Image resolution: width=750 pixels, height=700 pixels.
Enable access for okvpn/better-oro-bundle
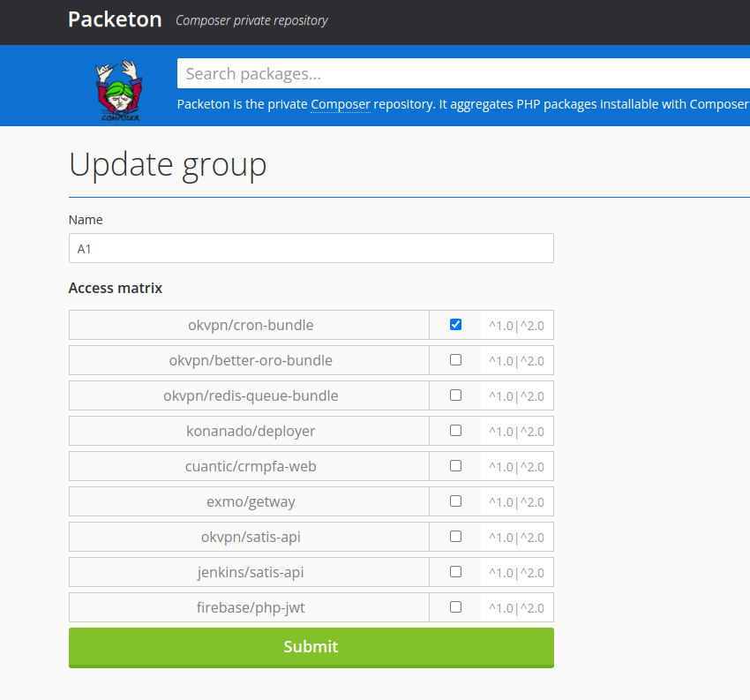[455, 359]
